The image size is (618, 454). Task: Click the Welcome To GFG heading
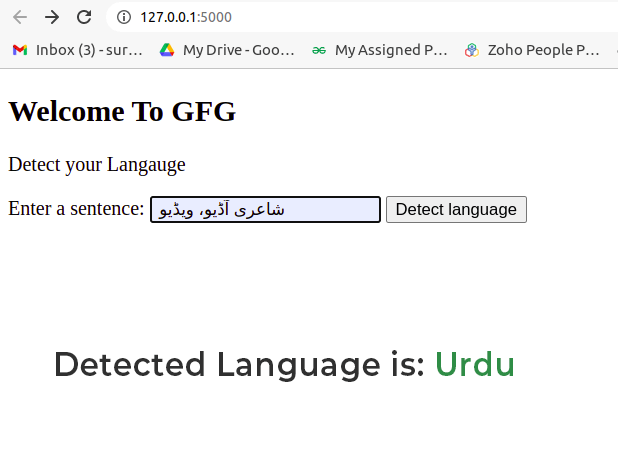coord(122,112)
